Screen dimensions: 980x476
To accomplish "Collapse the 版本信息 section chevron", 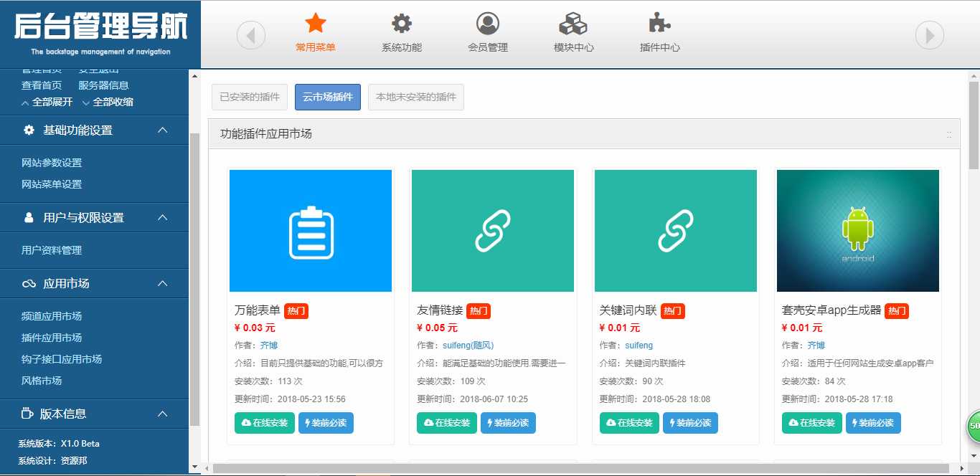I will tap(163, 414).
